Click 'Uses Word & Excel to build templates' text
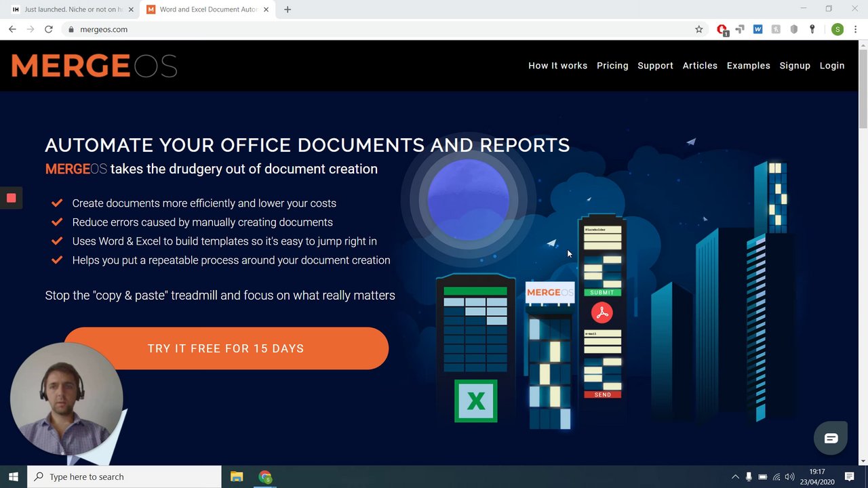This screenshot has width=868, height=488. tap(224, 241)
